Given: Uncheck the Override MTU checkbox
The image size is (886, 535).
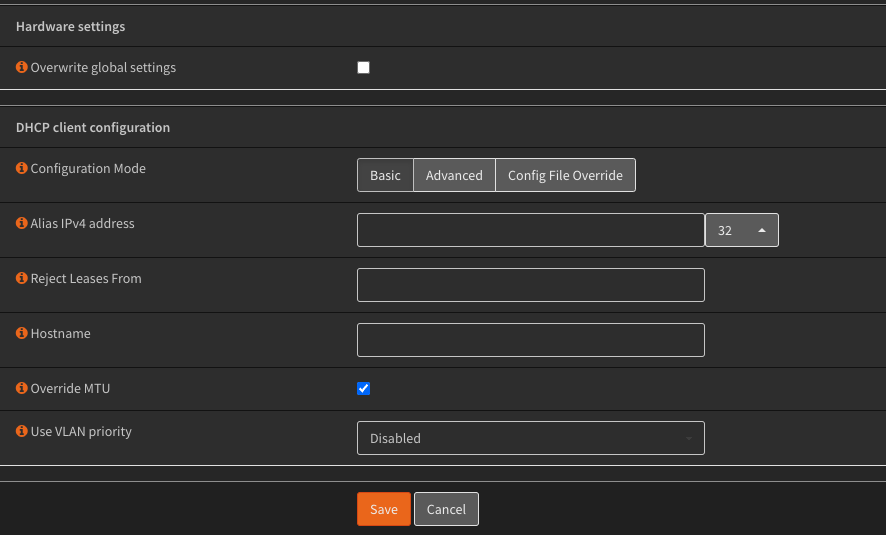Looking at the screenshot, I should [x=363, y=389].
